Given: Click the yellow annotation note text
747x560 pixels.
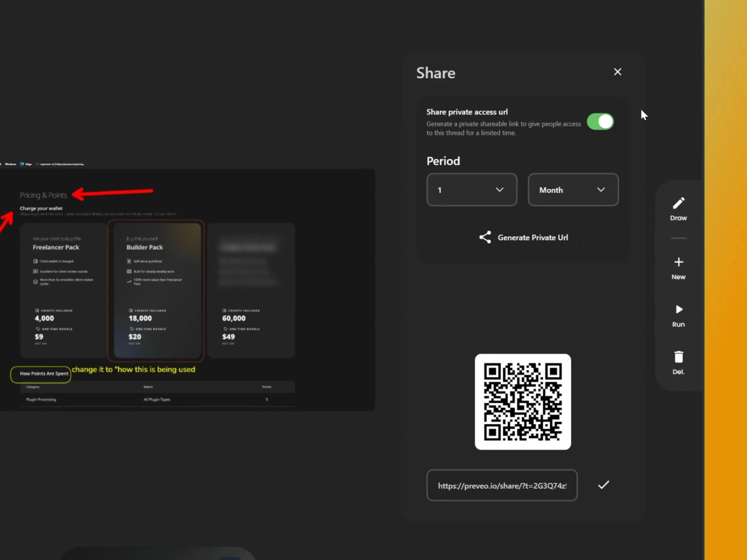Looking at the screenshot, I should coord(134,369).
